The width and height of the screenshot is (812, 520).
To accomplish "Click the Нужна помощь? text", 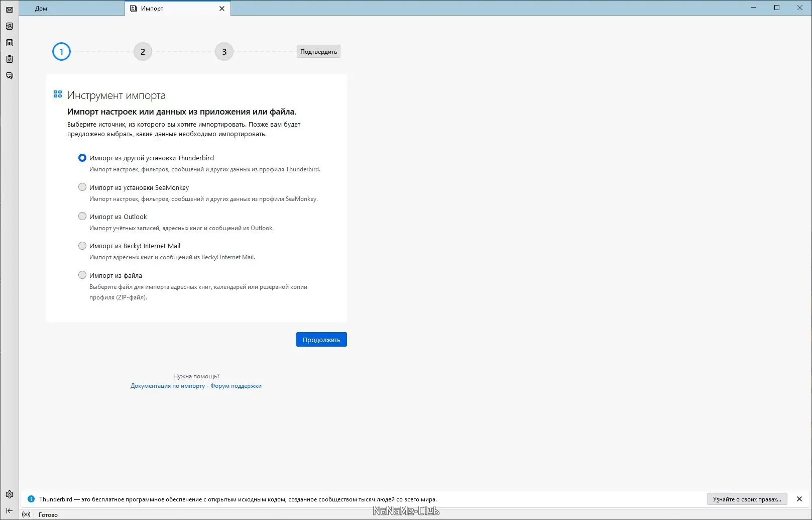I will pos(196,376).
